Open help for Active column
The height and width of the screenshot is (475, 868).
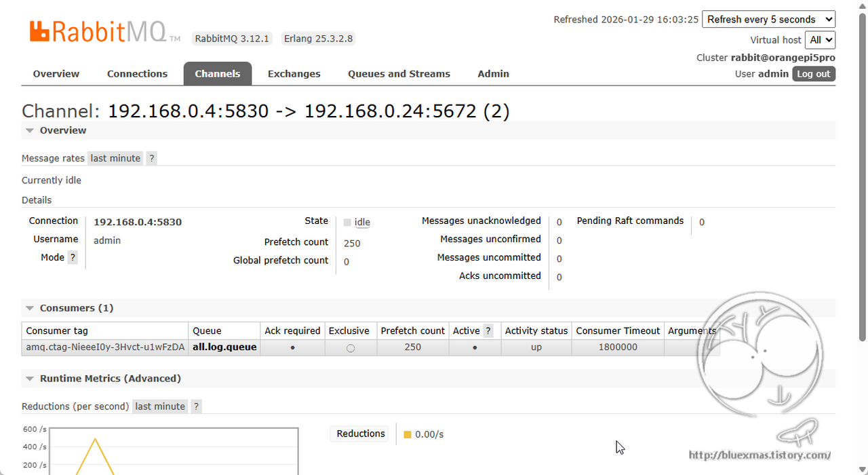tap(488, 331)
